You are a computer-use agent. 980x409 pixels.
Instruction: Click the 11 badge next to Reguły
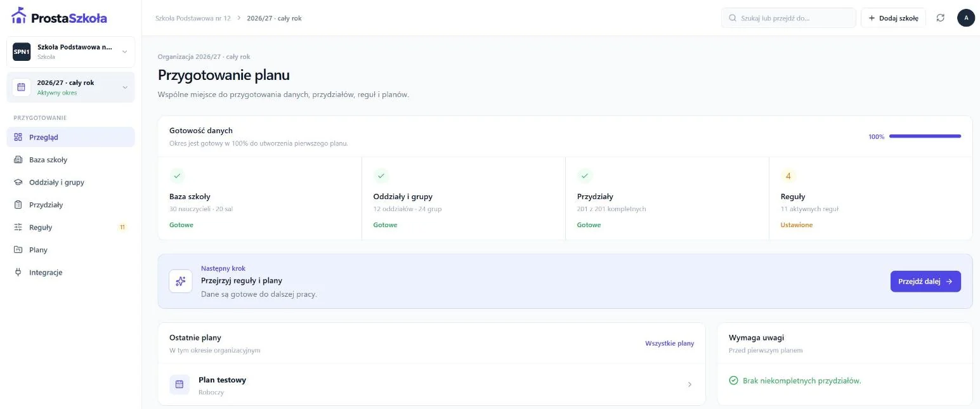(x=122, y=227)
